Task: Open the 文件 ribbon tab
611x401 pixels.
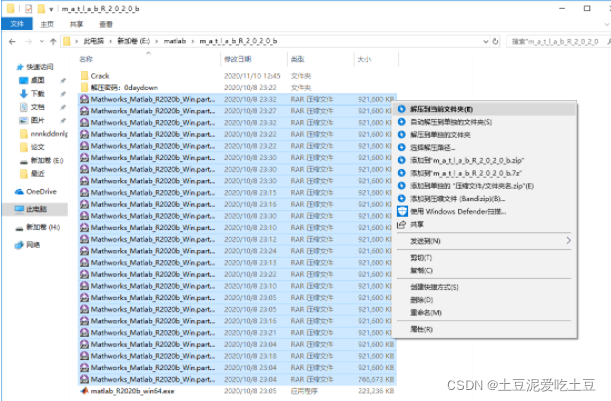Action: pyautogui.click(x=17, y=24)
